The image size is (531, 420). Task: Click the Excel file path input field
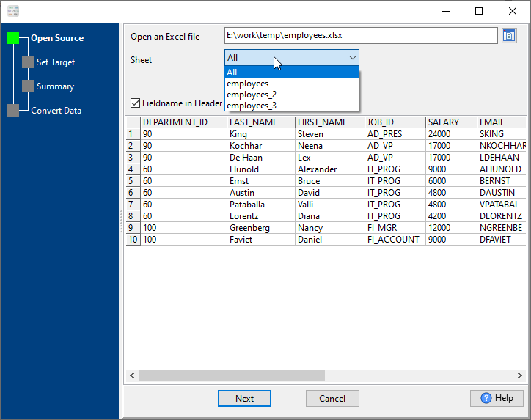click(361, 35)
